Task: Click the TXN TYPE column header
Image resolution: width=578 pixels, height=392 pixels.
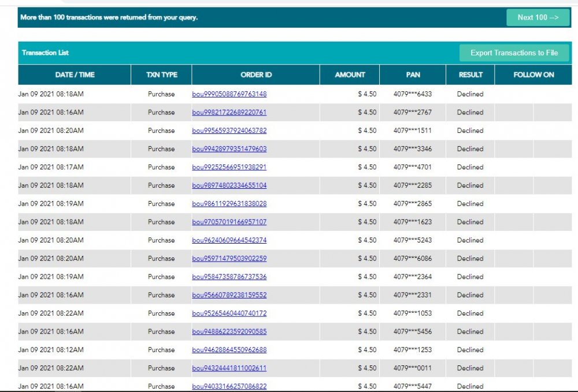Action: pos(162,75)
